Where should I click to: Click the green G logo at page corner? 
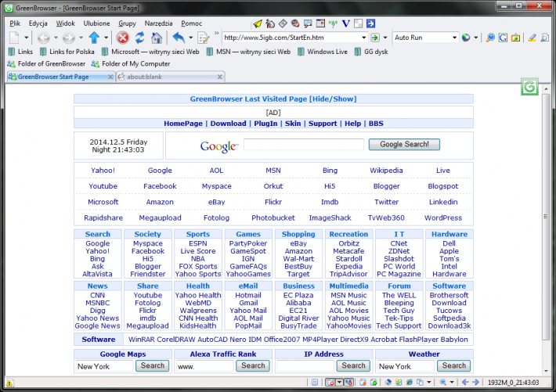[x=529, y=87]
